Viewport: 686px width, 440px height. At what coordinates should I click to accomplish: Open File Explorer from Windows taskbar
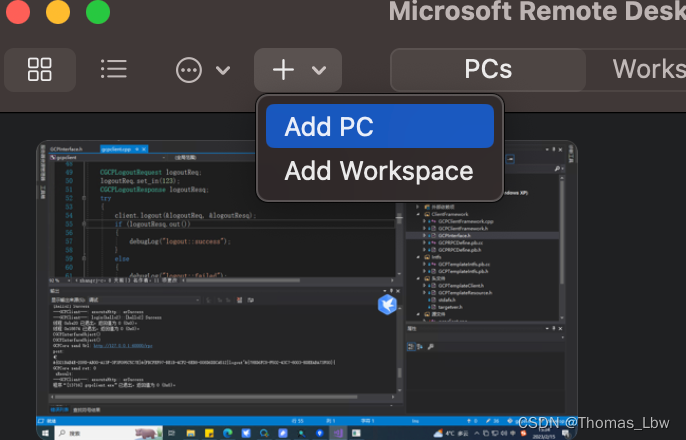(190, 433)
